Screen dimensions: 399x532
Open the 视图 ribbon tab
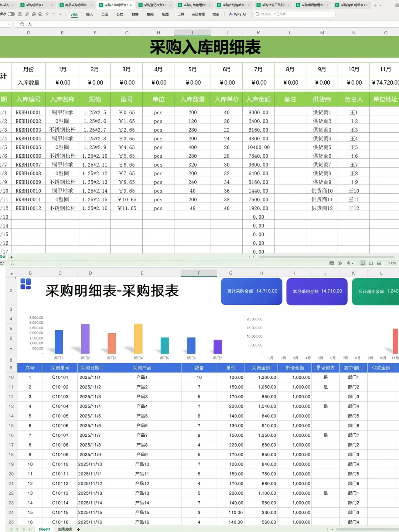tap(165, 14)
